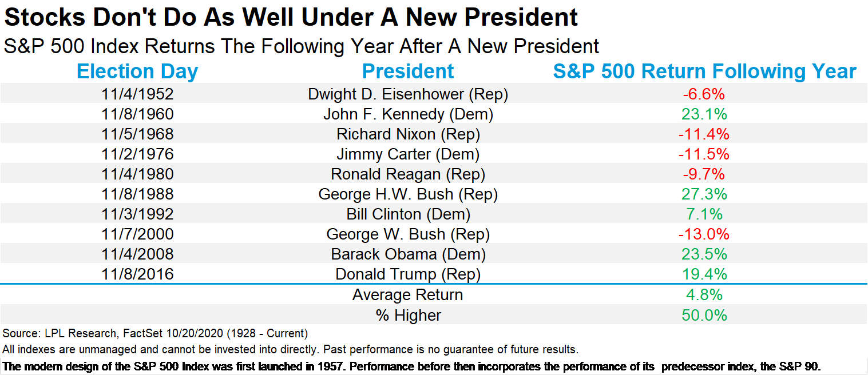The width and height of the screenshot is (868, 375).
Task: Select the 11/7/2000 election date cell
Action: tap(137, 234)
